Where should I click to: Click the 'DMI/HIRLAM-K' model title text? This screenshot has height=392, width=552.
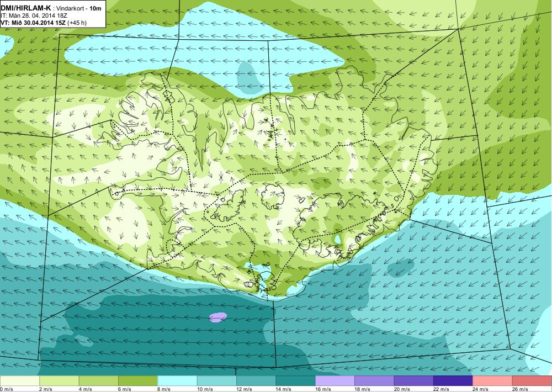click(x=26, y=8)
